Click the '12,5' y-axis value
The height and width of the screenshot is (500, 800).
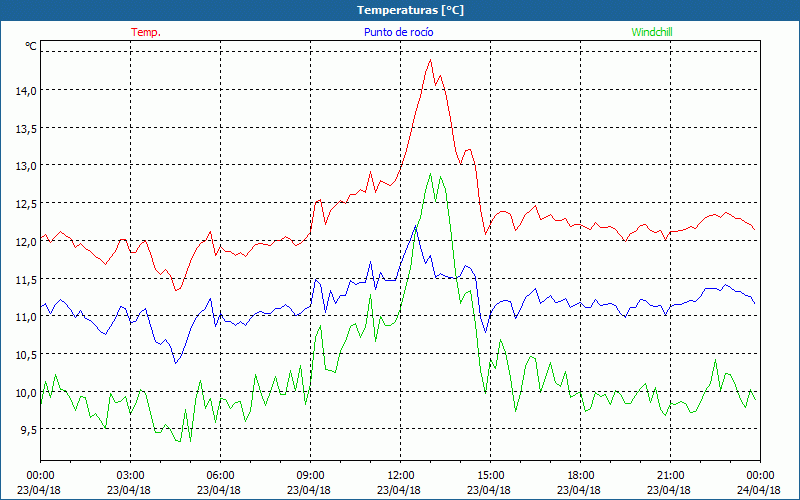point(26,204)
